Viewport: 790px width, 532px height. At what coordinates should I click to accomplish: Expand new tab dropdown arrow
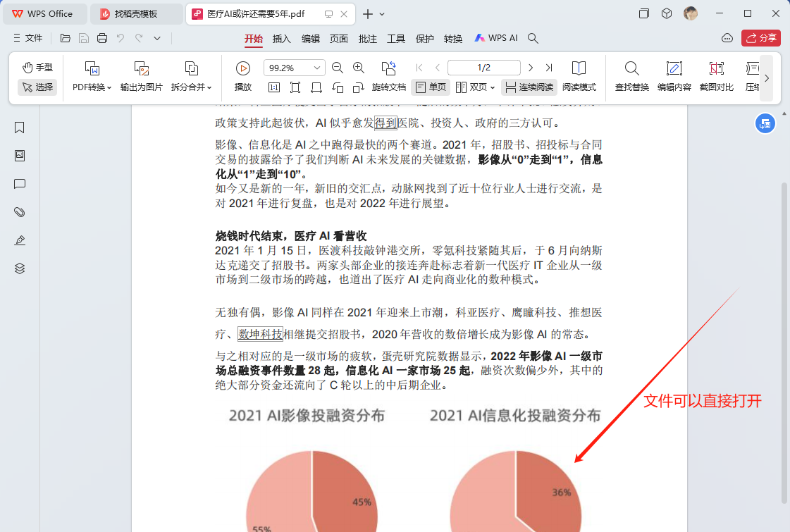point(382,14)
